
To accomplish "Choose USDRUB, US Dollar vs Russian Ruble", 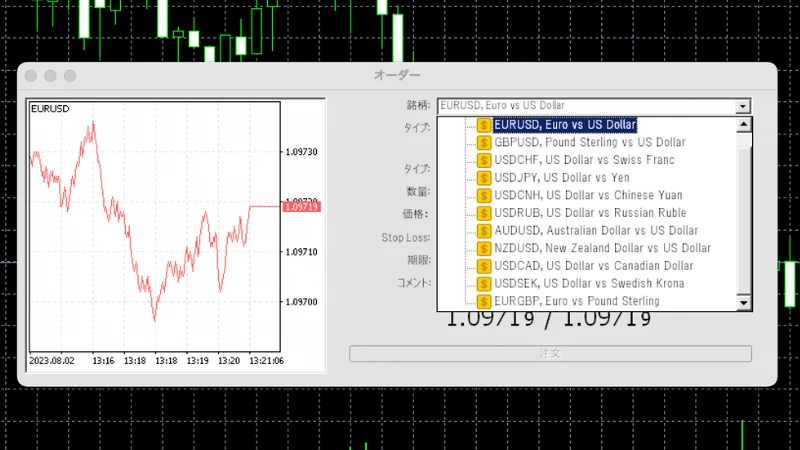I will pos(590,213).
